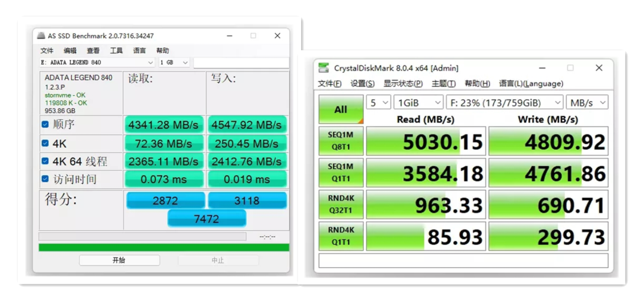
Task: Click the 4809.92 write value in CrystalDiskMark
Action: 548,140
